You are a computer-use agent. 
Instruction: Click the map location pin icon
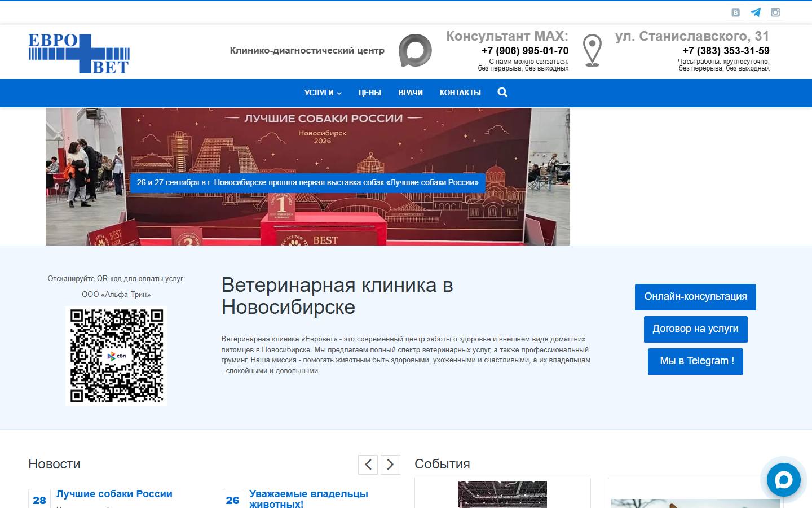(592, 50)
